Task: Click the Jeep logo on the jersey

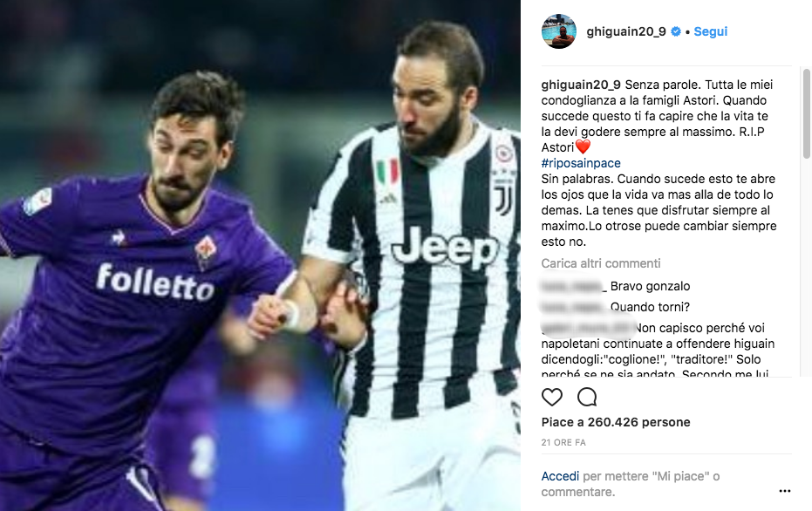Action: 445,248
